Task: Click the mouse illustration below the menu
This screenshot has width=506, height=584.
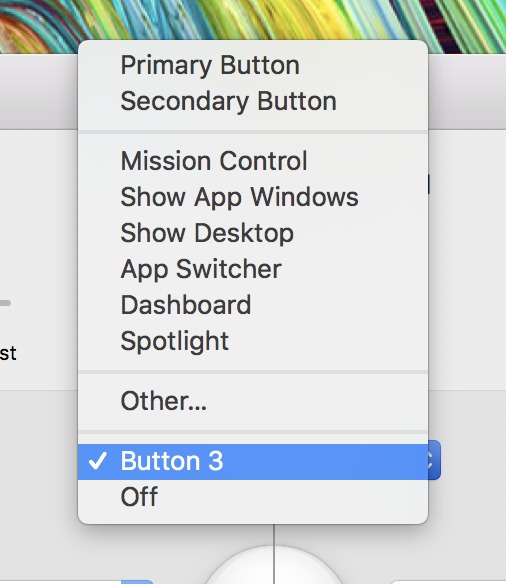Action: pyautogui.click(x=274, y=565)
